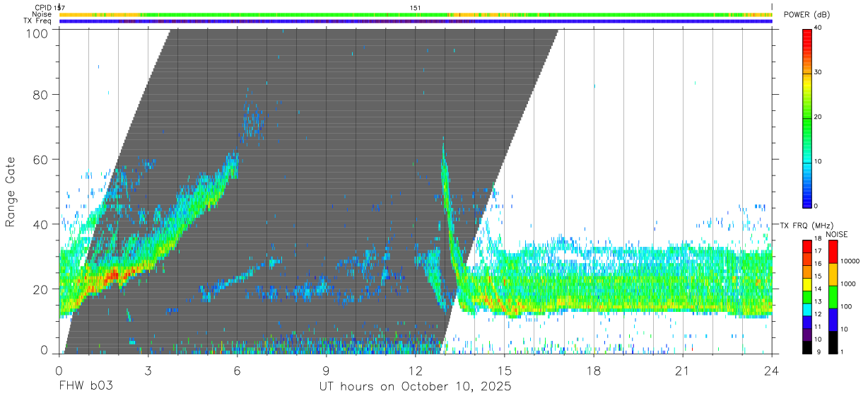The image size is (868, 401).
Task: Click the 12 tick on the UT hours axis
Action: [x=416, y=370]
